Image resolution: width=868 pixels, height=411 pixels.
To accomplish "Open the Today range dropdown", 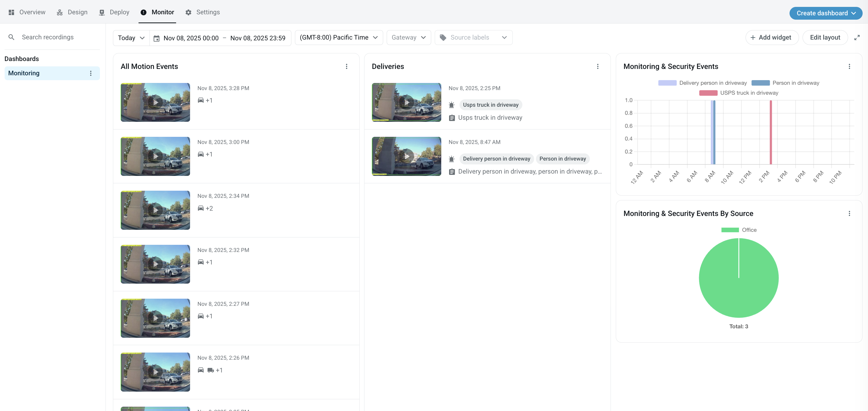I will click(x=131, y=38).
